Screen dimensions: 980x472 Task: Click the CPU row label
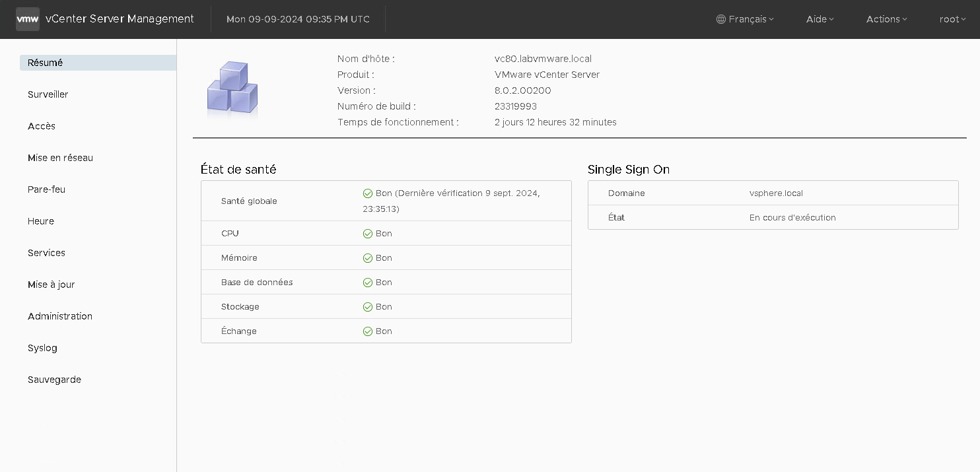(x=230, y=234)
